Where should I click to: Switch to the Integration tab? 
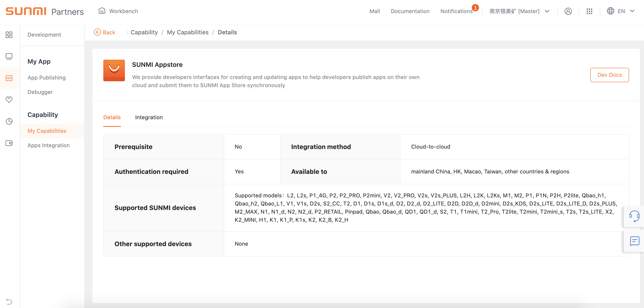point(149,117)
